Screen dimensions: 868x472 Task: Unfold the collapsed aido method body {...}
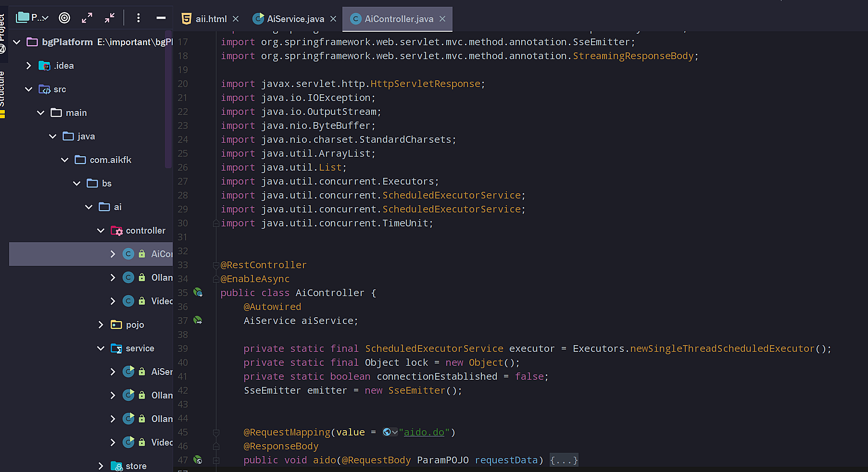[564, 460]
